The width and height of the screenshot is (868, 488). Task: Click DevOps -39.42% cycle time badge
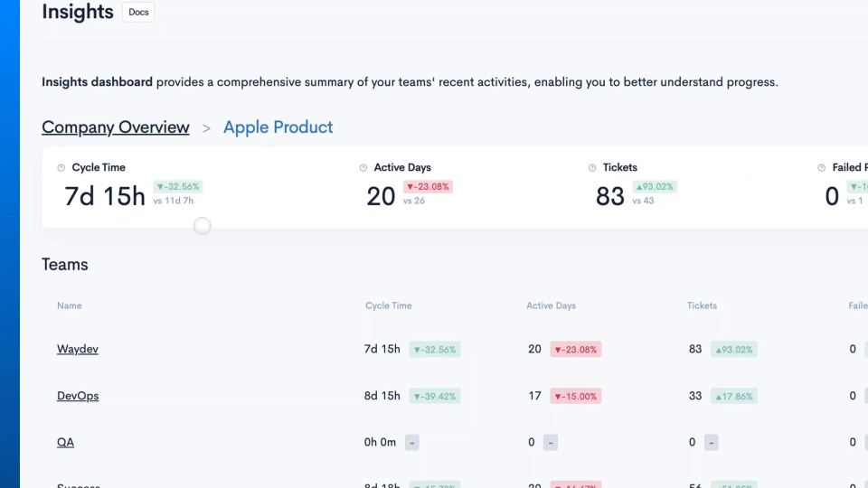[x=435, y=396]
